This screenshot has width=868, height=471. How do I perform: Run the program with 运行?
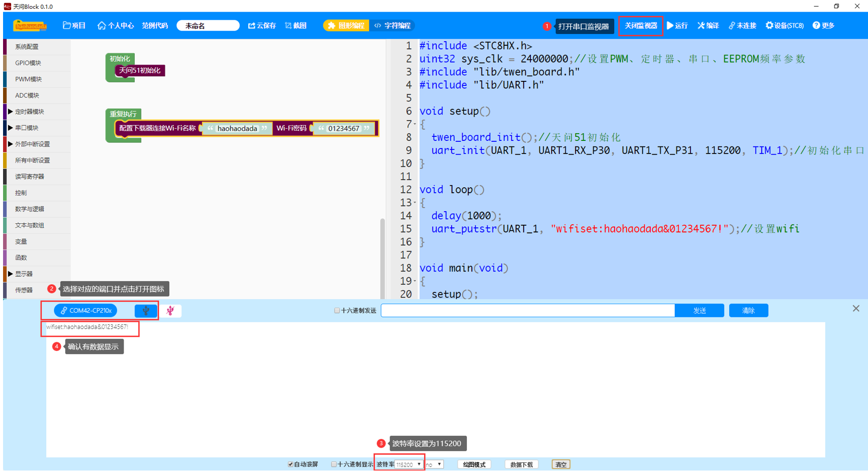coord(677,25)
